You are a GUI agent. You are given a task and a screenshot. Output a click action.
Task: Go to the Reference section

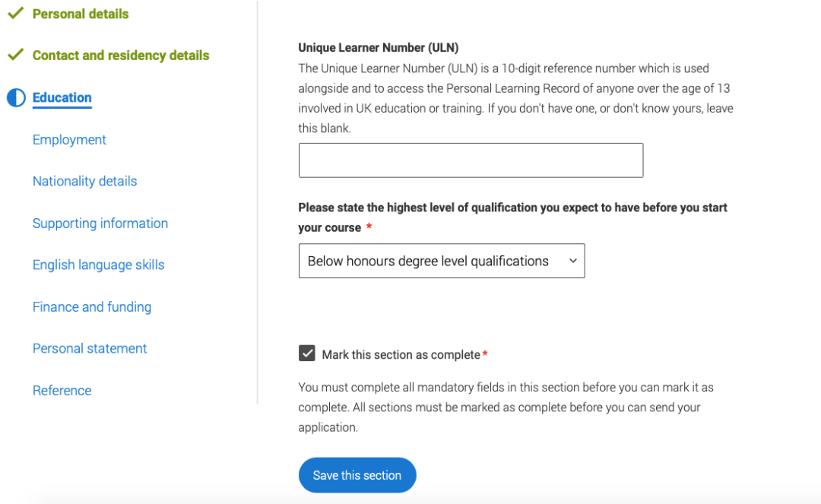[x=62, y=391]
